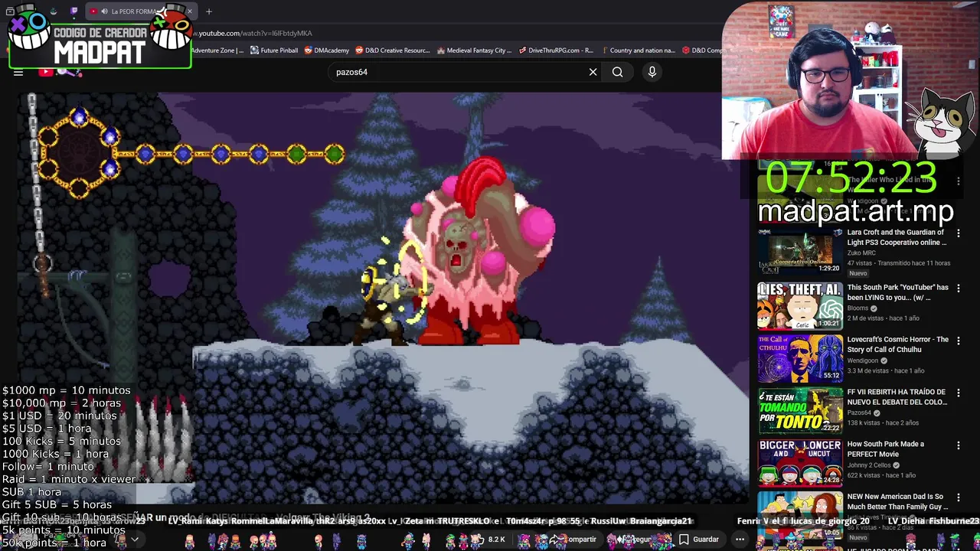Image resolution: width=980 pixels, height=551 pixels.
Task: Open Country and nation names bookmark
Action: (638, 51)
